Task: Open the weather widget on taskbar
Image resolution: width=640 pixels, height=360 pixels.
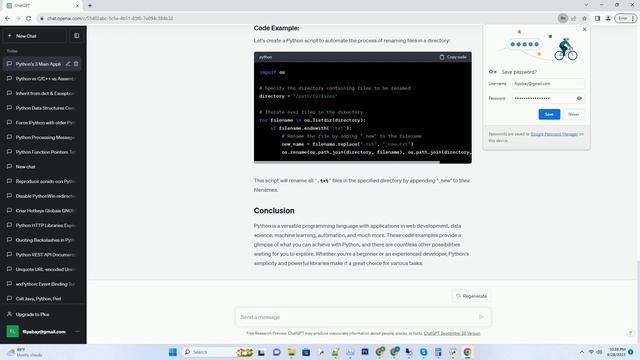Action: 24,352
